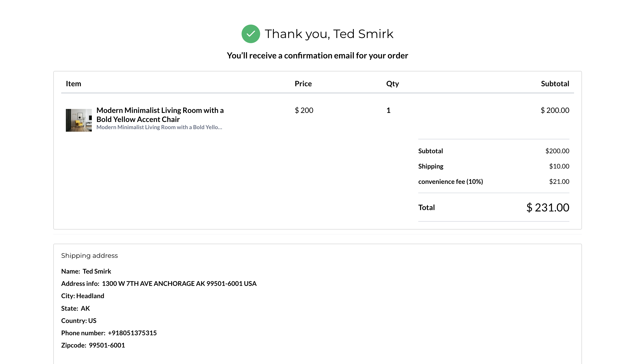Click the $ 231.00 total amount

pyautogui.click(x=548, y=208)
